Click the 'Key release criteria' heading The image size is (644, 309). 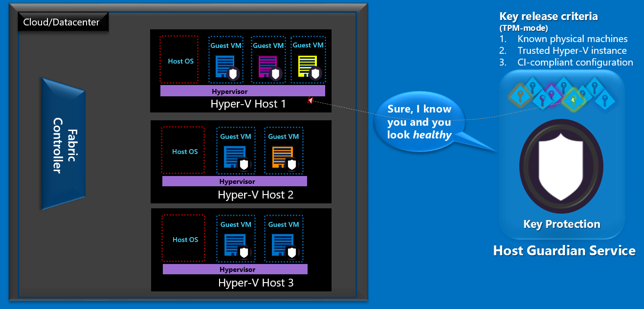(549, 17)
